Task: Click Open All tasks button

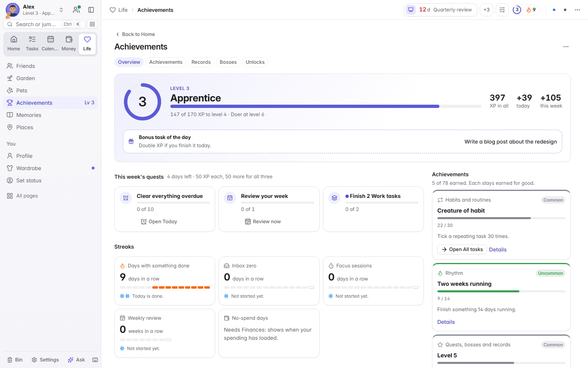Action: 462,249
